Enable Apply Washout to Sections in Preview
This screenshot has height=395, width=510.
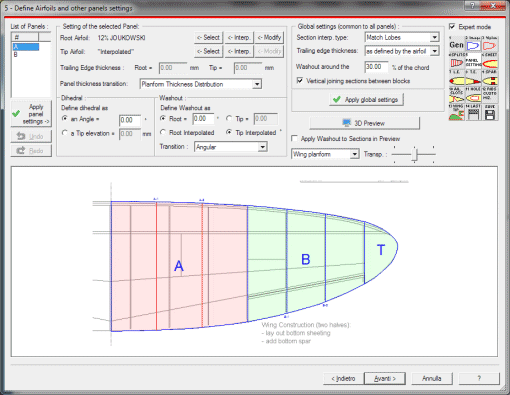point(294,138)
